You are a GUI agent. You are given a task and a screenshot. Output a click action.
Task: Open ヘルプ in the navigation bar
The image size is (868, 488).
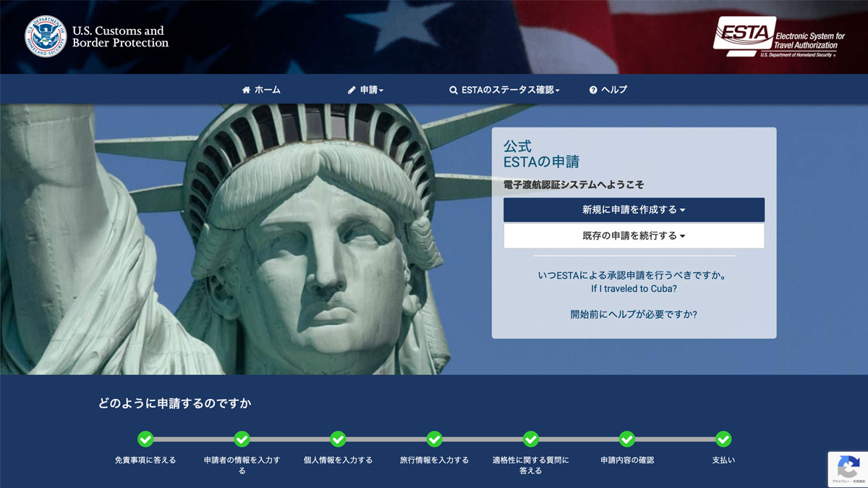click(608, 90)
